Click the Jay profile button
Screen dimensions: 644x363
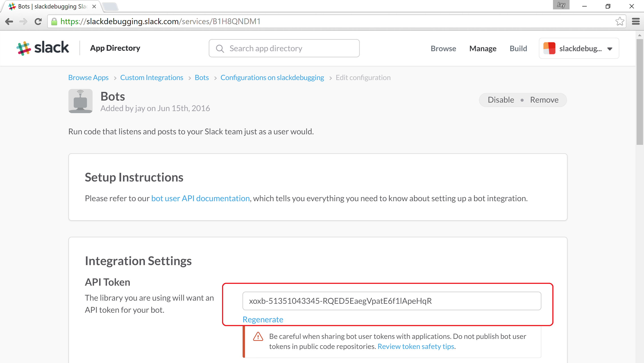pyautogui.click(x=561, y=5)
